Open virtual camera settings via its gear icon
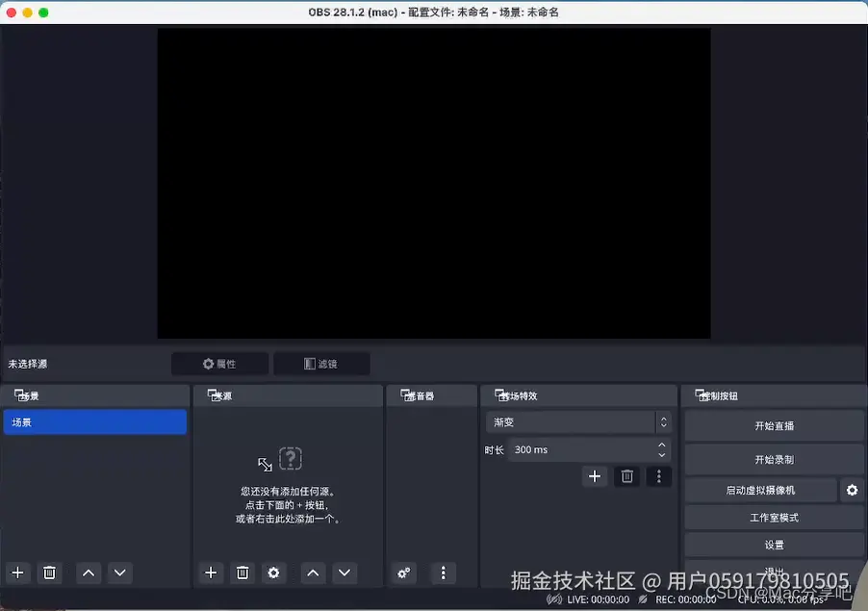 pos(853,490)
